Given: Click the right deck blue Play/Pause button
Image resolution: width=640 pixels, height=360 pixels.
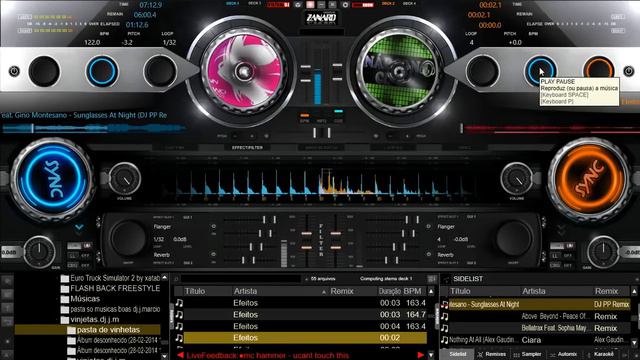Looking at the screenshot, I should click(541, 71).
